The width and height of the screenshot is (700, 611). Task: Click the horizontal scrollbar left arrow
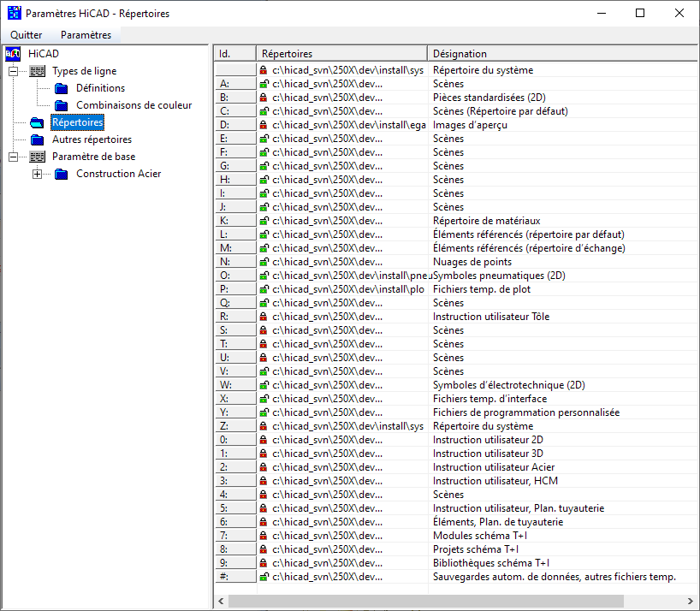221,602
